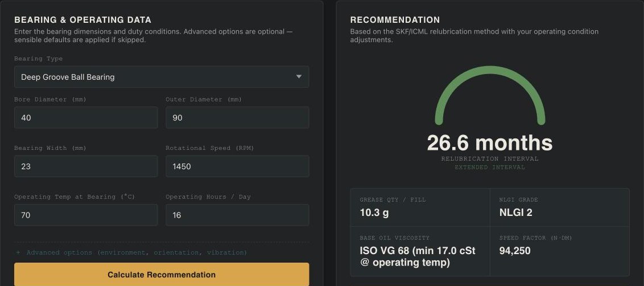The width and height of the screenshot is (644, 286).
Task: Click the Extended Interval status label
Action: click(490, 167)
